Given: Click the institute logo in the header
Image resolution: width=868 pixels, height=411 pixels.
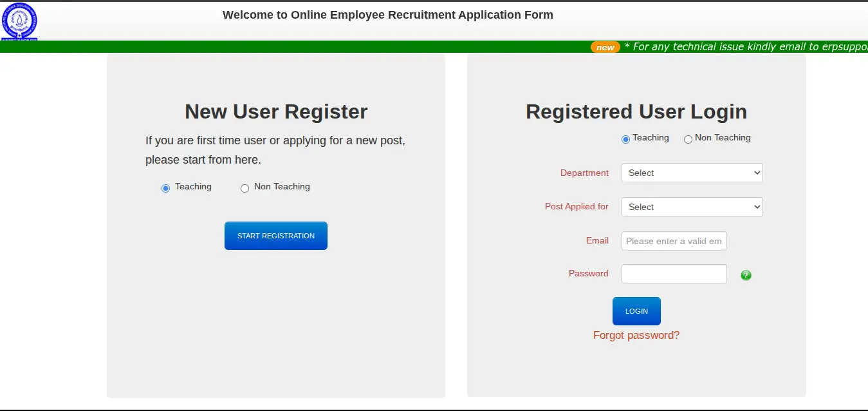Looking at the screenshot, I should click(19, 21).
